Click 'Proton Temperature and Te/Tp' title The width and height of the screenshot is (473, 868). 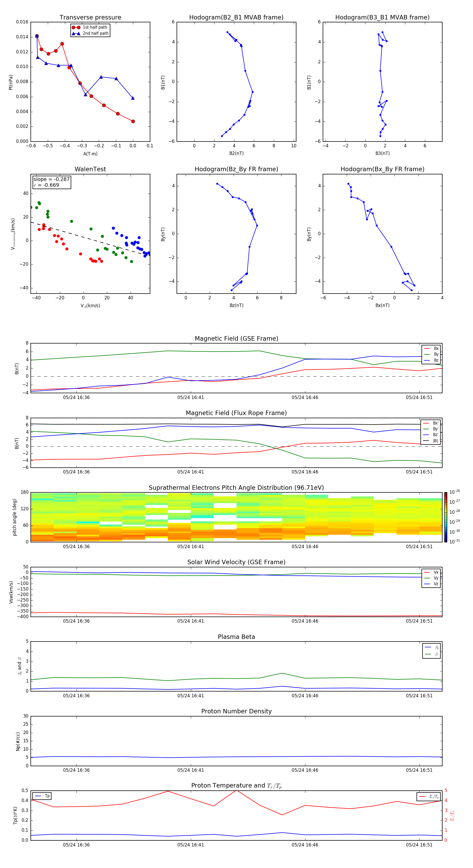coord(236,786)
